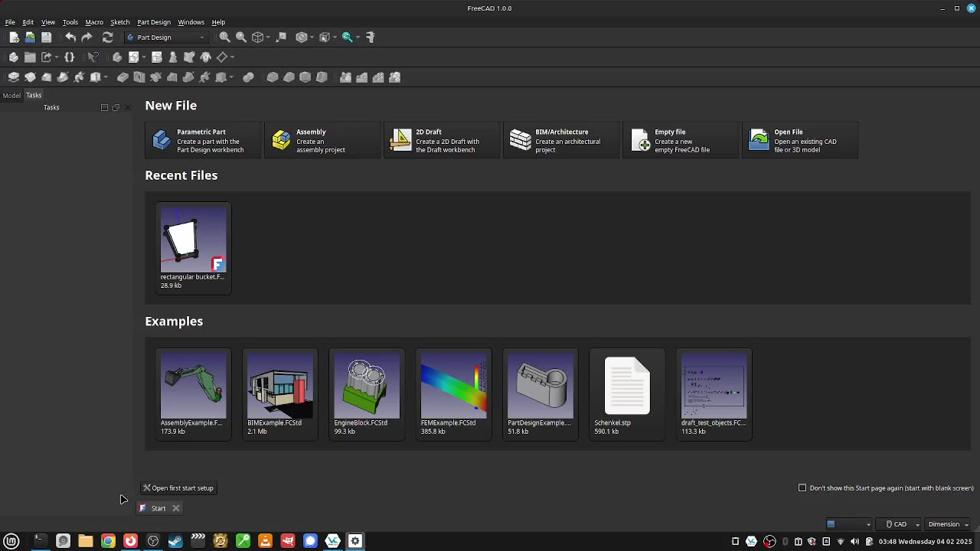This screenshot has width=980, height=551.
Task: Open the Edit menu
Action: 28,22
